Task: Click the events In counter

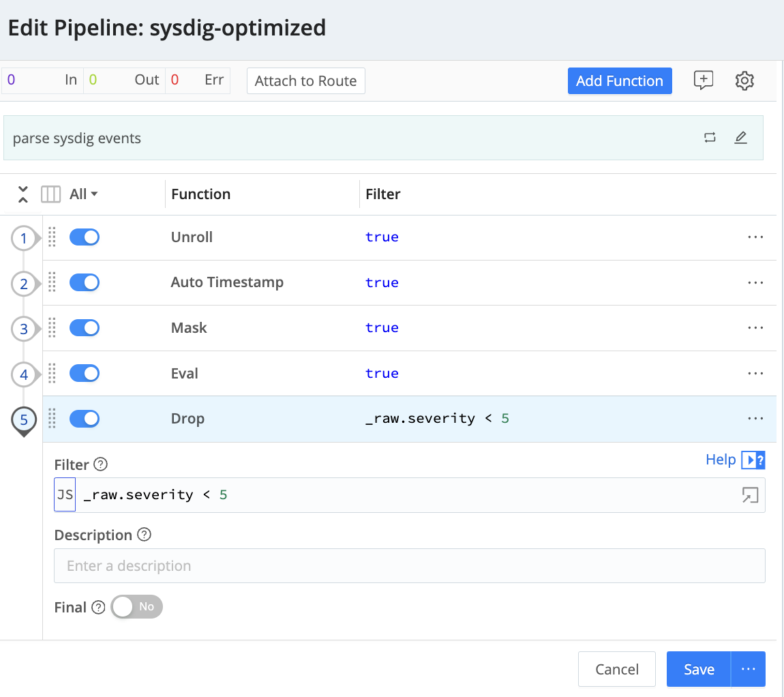Action: (x=42, y=80)
